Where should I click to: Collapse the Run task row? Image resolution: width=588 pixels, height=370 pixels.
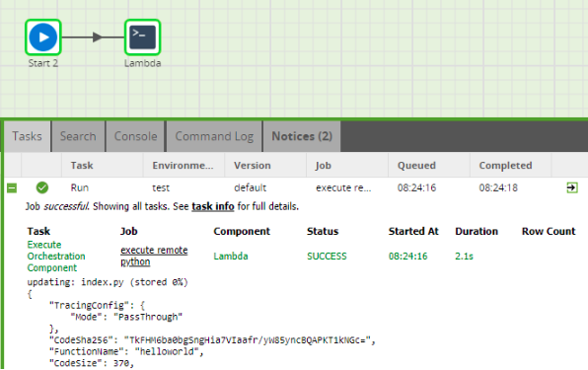[12, 187]
